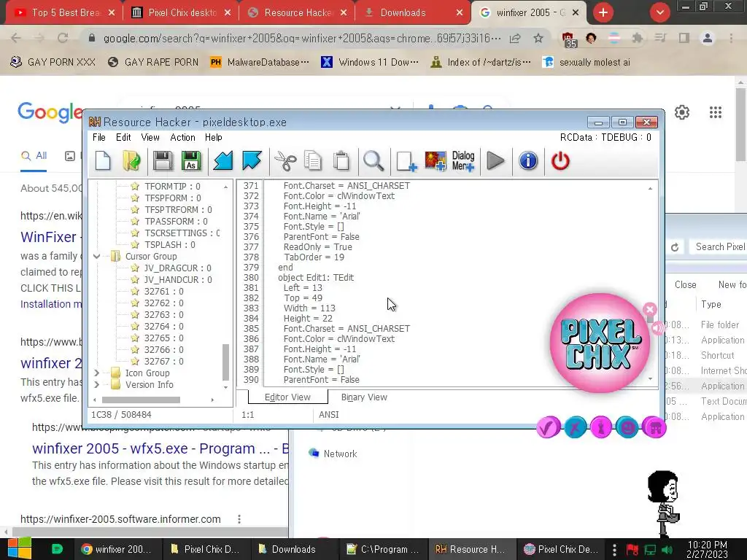Select the TPASSFORM : 0 resource
The height and width of the screenshot is (560, 747).
(x=176, y=222)
